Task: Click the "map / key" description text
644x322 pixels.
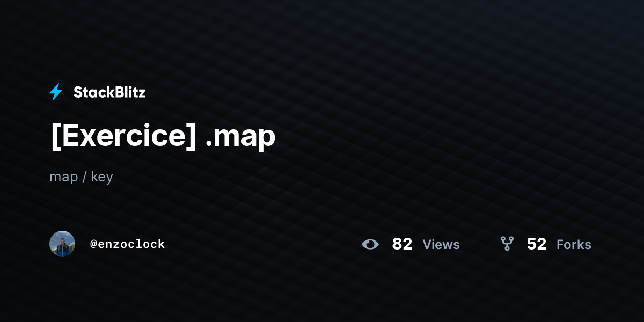Action: coord(81,177)
